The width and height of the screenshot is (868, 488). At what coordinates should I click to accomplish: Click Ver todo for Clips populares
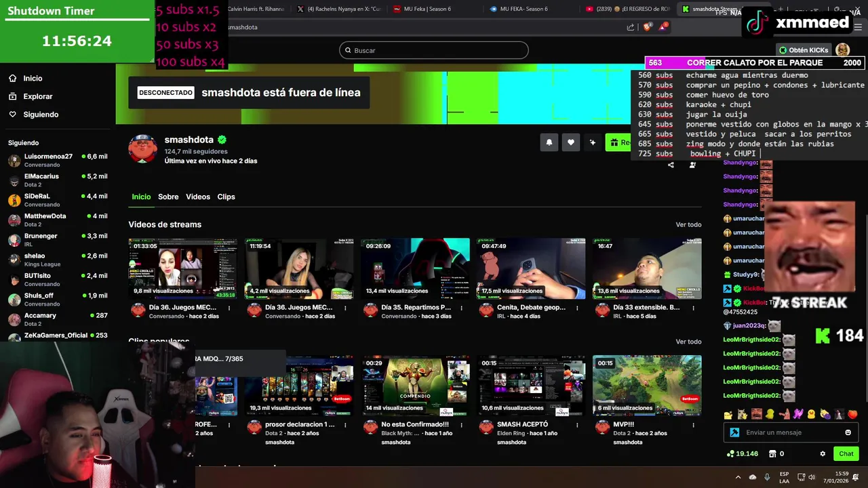pyautogui.click(x=688, y=342)
